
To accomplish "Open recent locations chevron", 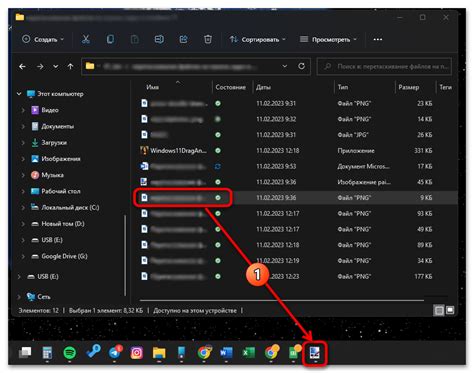I will [56, 67].
